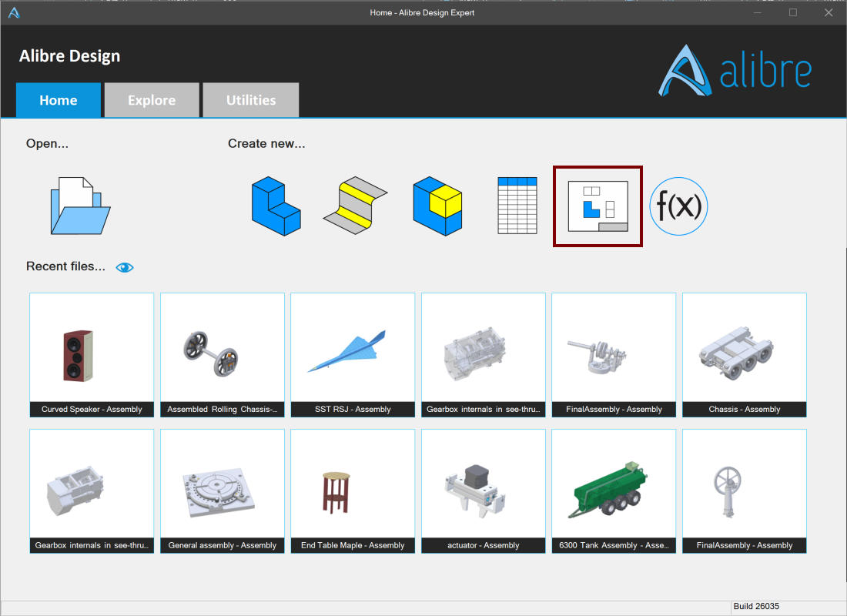Open the Utilities tab

251,100
